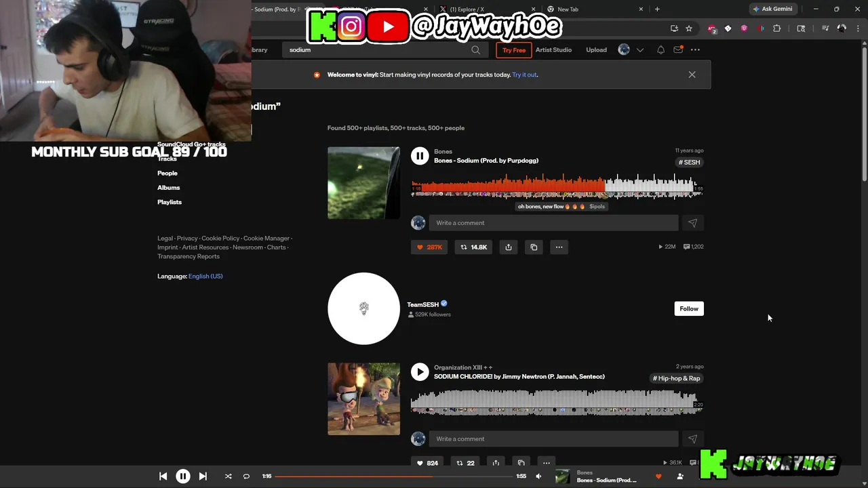Pause playback in bottom player bar
The image size is (868, 488).
coord(183,476)
